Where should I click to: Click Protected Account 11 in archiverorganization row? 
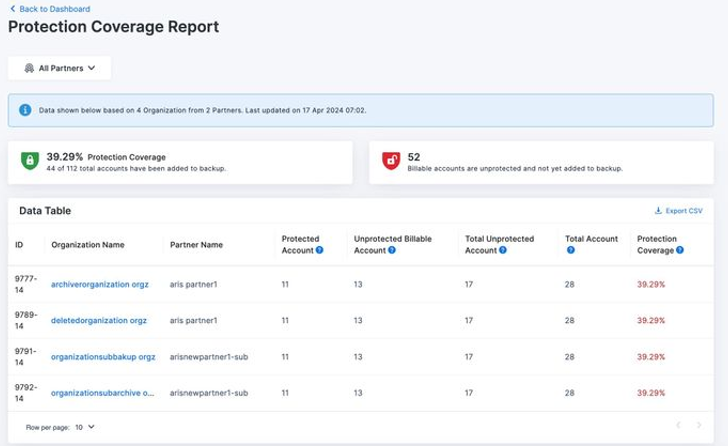[x=285, y=284]
